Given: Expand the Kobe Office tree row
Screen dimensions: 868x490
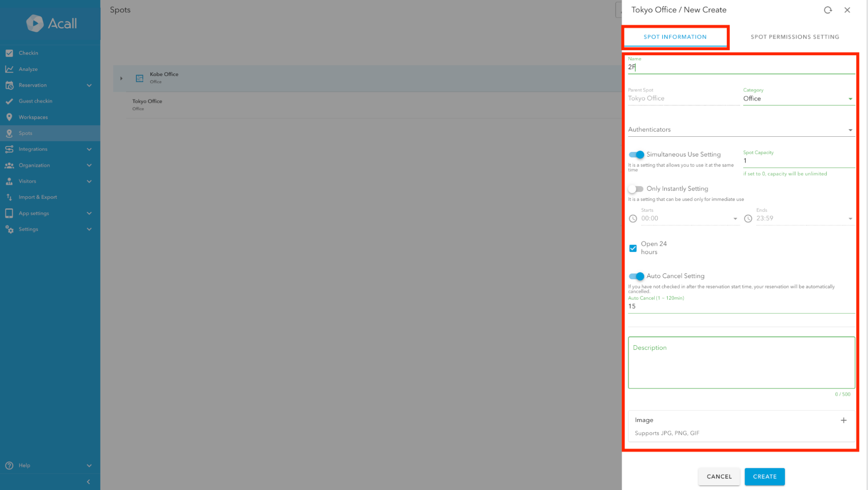Looking at the screenshot, I should tap(121, 79).
